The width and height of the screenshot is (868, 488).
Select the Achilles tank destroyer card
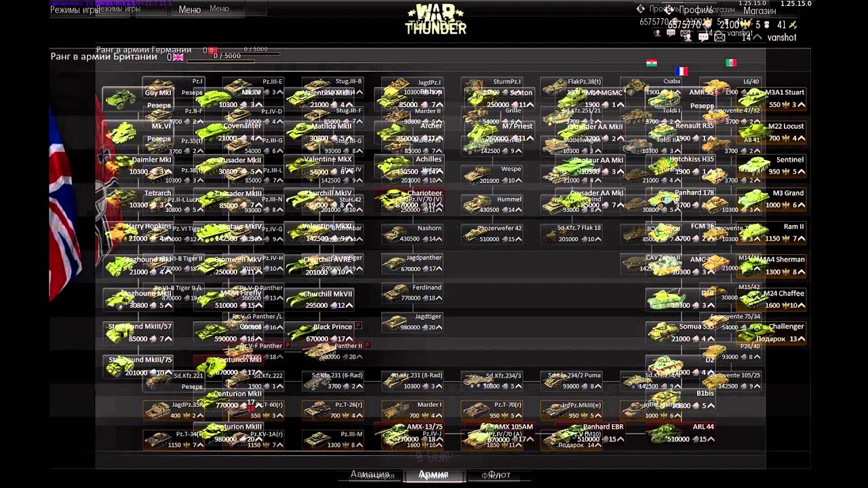[x=410, y=166]
